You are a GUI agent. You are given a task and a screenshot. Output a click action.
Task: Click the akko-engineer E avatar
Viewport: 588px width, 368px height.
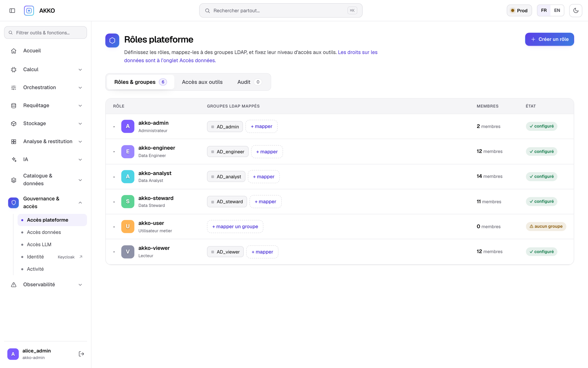tap(128, 151)
